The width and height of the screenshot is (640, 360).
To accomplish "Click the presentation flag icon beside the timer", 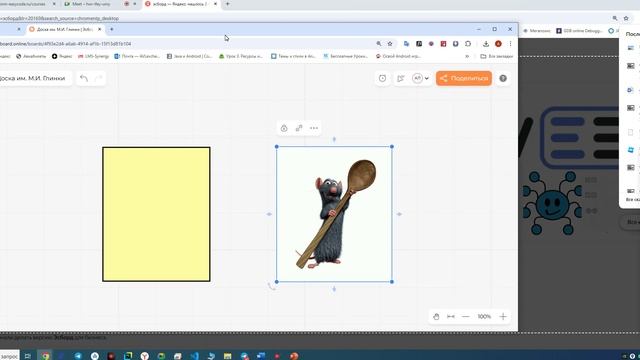I will coord(400,78).
